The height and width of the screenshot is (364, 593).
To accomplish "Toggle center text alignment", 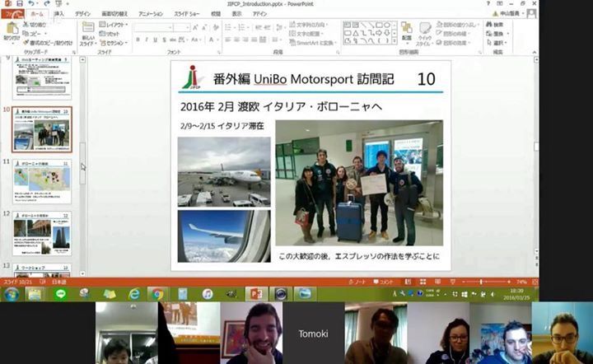I will [236, 40].
